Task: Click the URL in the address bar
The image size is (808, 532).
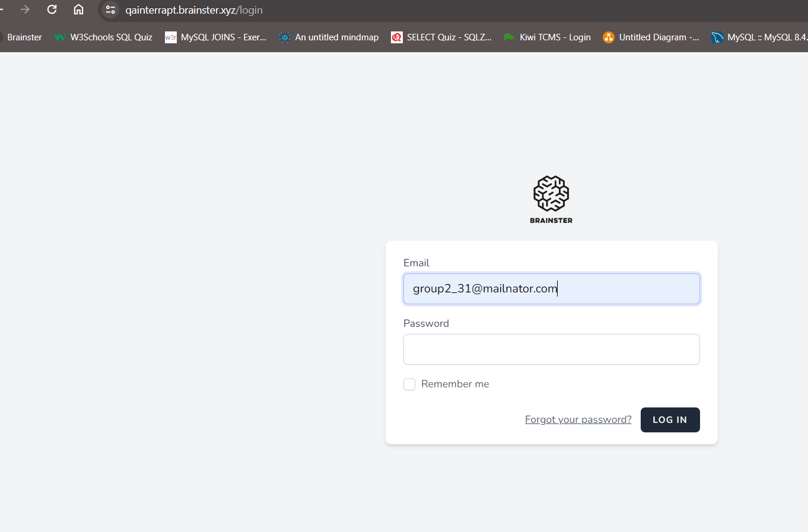Action: (194, 10)
